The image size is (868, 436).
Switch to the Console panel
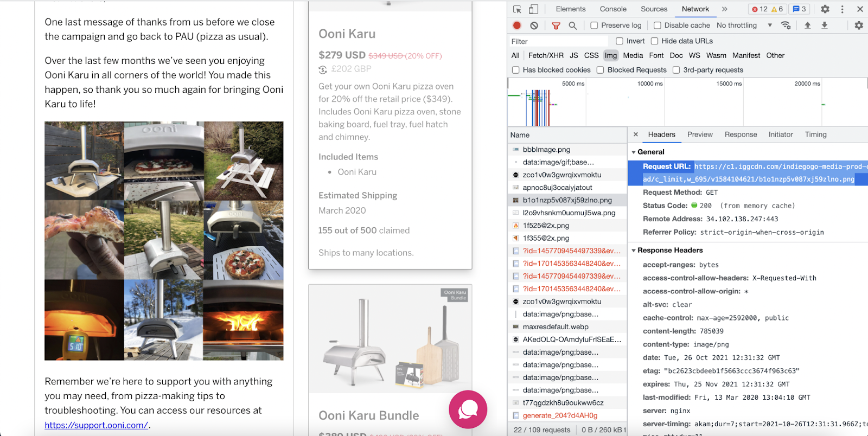click(x=613, y=9)
